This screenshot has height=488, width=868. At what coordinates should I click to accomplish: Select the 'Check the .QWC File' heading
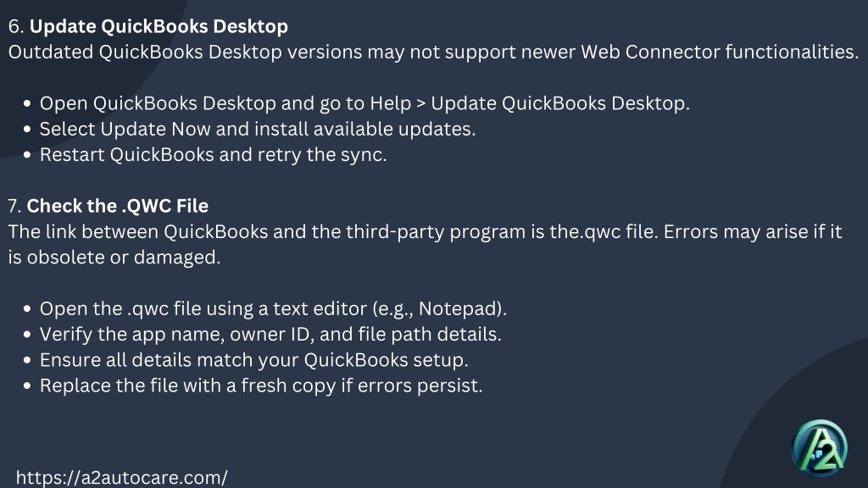point(117,206)
